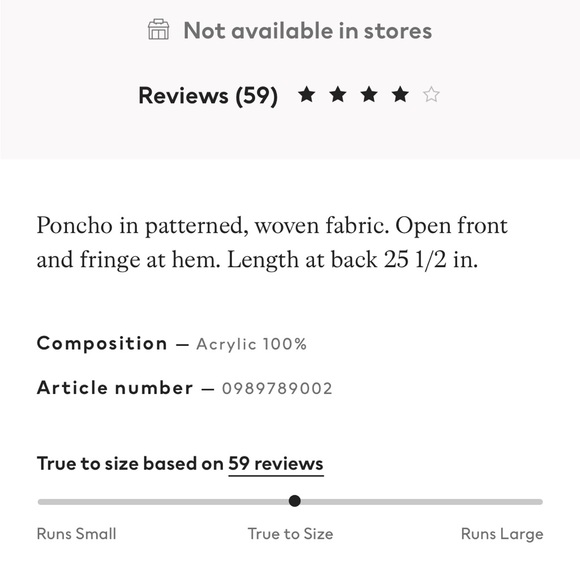This screenshot has height=580, width=580.
Task: Click the Runs Large label
Action: pos(502,535)
